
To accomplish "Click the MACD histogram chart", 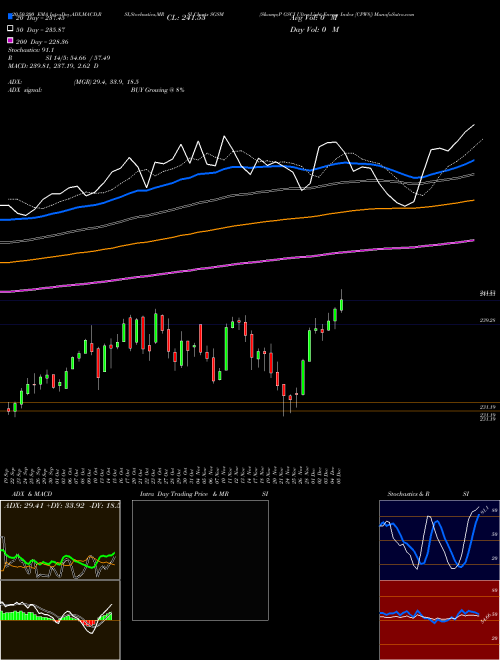I will 60,620.
